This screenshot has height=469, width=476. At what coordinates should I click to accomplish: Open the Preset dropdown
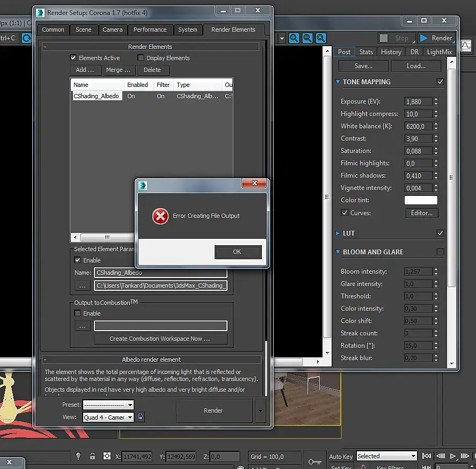click(x=108, y=405)
